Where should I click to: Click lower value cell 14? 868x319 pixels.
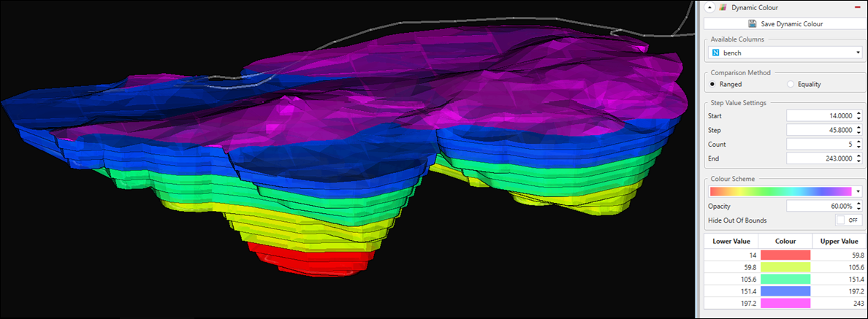(x=731, y=255)
